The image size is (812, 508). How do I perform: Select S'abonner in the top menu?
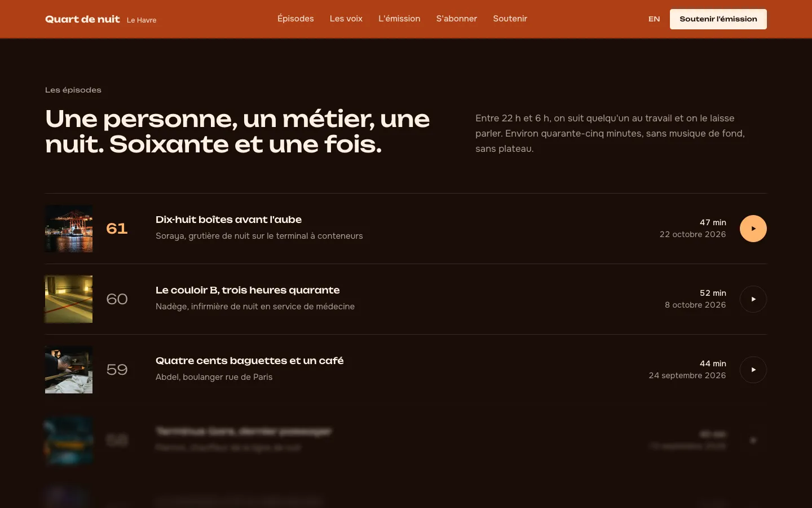[457, 19]
